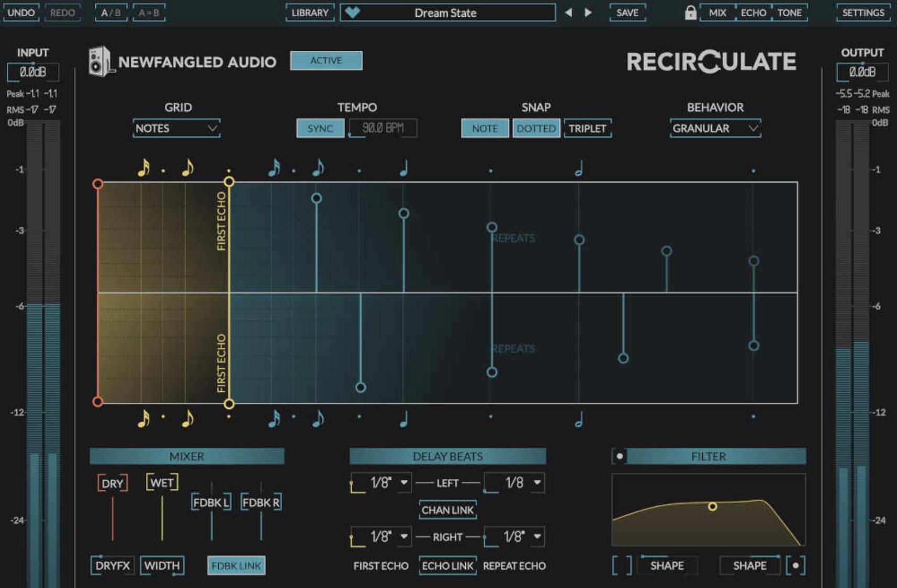Select the top red dry signal handle
Viewport: 897px width, 588px height.
point(98,184)
